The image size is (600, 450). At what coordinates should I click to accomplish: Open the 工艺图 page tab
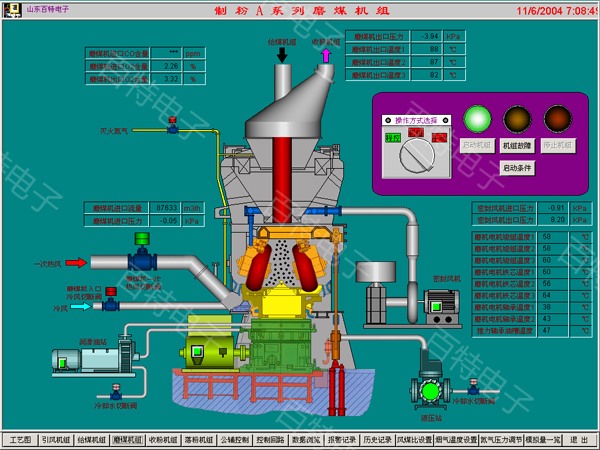[20, 440]
